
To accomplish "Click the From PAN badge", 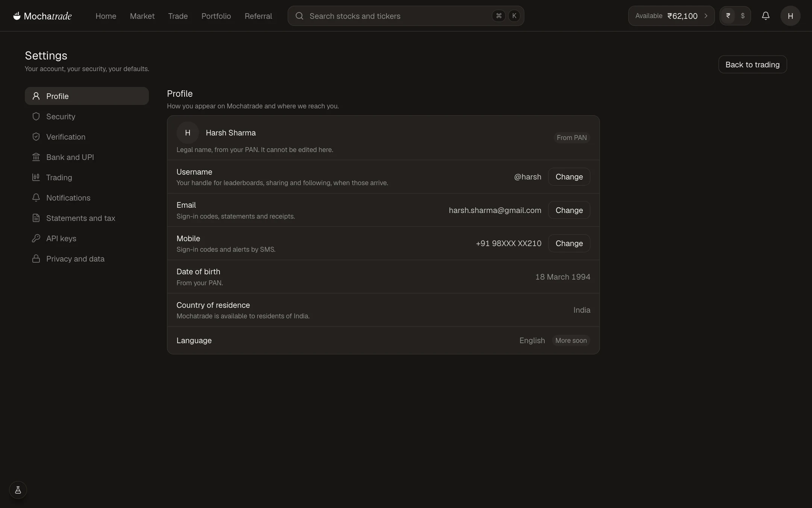I will pyautogui.click(x=571, y=138).
